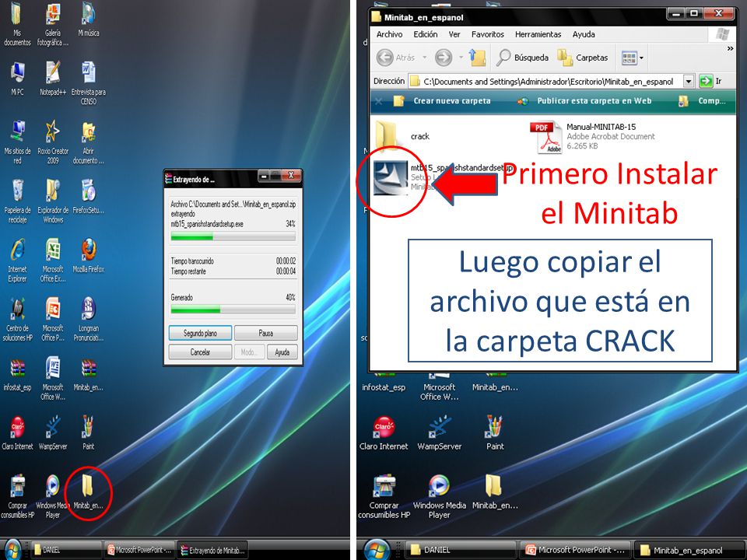Select the Mi PC desktop icon
The image size is (747, 560).
point(17,79)
